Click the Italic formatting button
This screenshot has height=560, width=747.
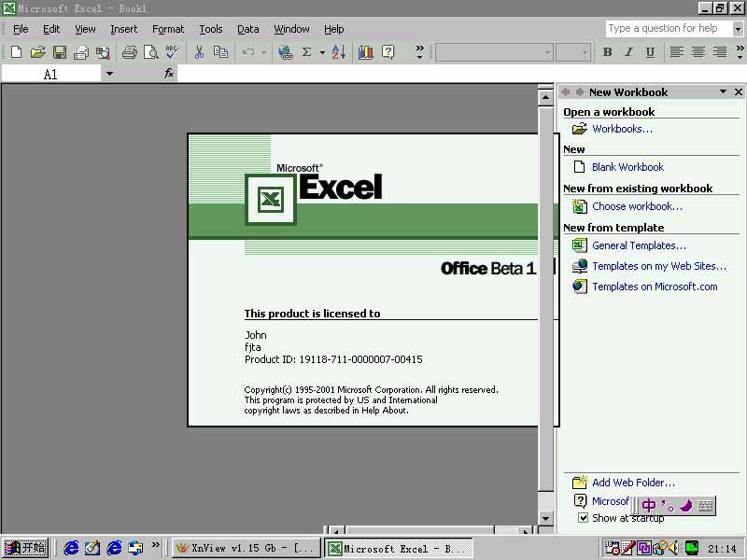click(x=628, y=52)
